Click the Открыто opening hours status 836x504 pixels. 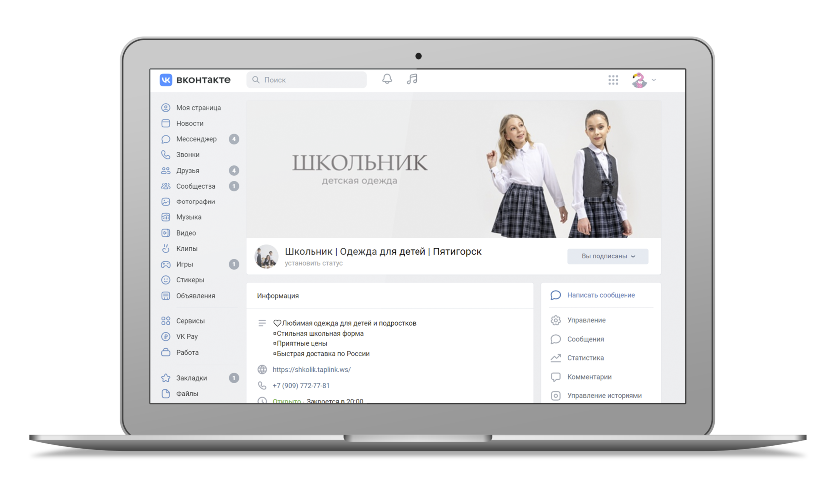287,401
